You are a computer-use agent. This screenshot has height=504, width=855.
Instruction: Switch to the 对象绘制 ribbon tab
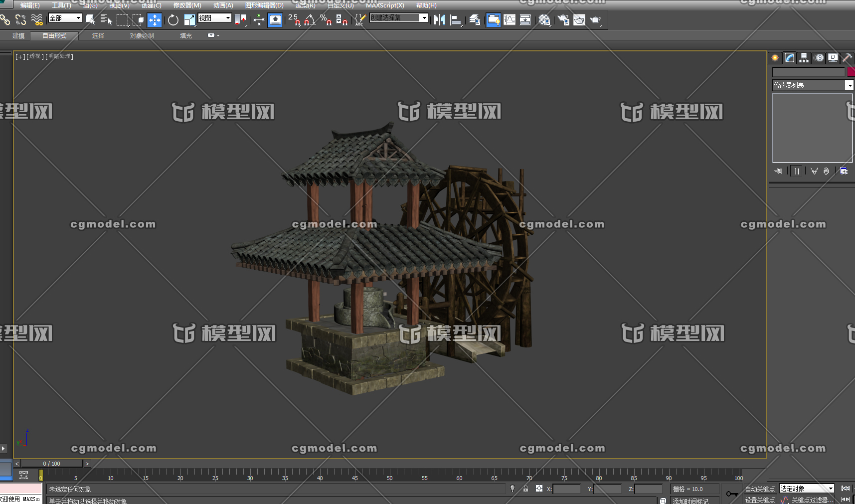point(142,36)
